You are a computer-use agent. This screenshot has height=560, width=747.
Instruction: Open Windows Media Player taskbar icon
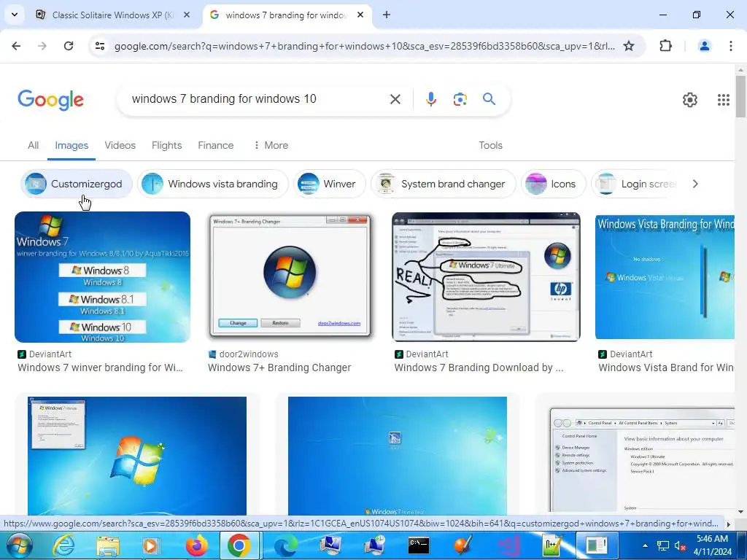pos(152,545)
